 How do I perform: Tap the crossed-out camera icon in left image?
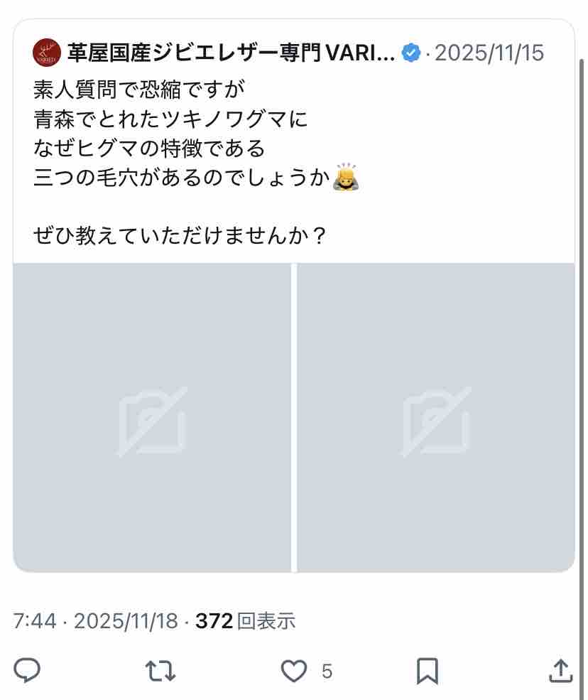point(152,421)
